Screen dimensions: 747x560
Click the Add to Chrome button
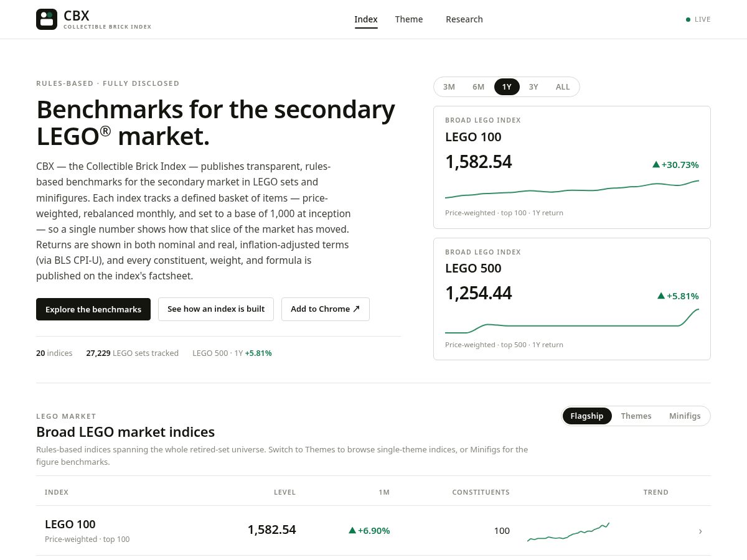coord(326,309)
